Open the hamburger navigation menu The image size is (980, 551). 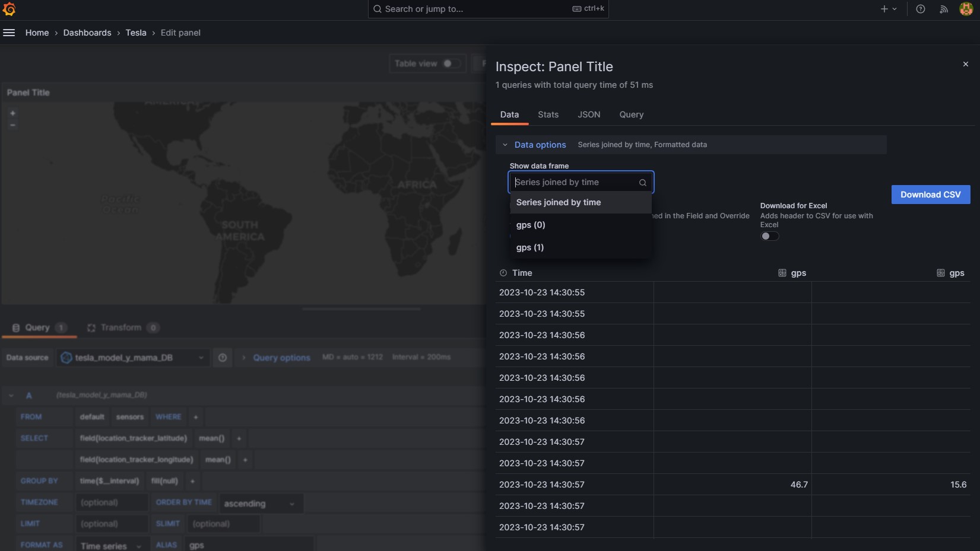(x=9, y=33)
